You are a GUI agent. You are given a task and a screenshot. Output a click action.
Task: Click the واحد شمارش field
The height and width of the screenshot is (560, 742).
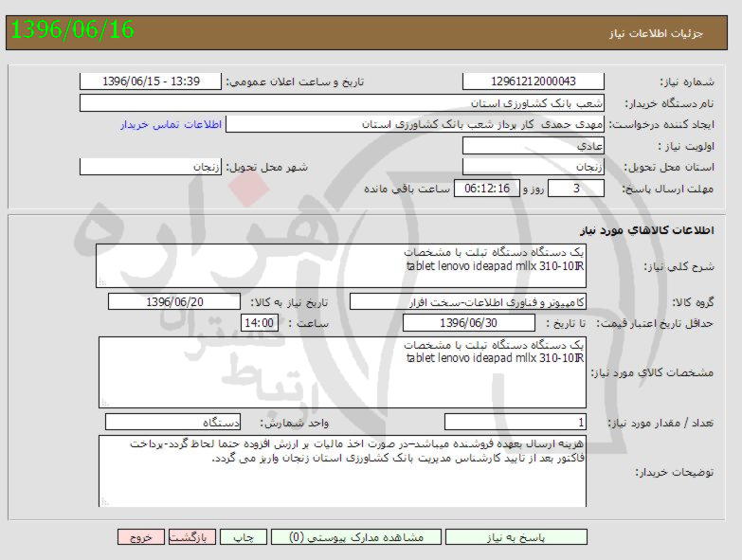(173, 422)
